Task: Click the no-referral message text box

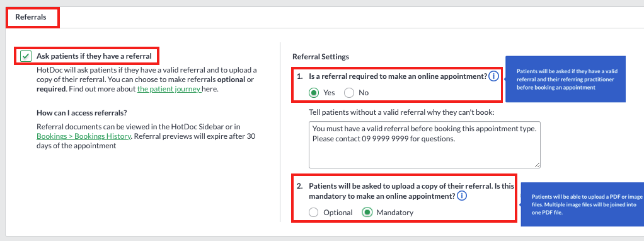Action: (x=425, y=144)
